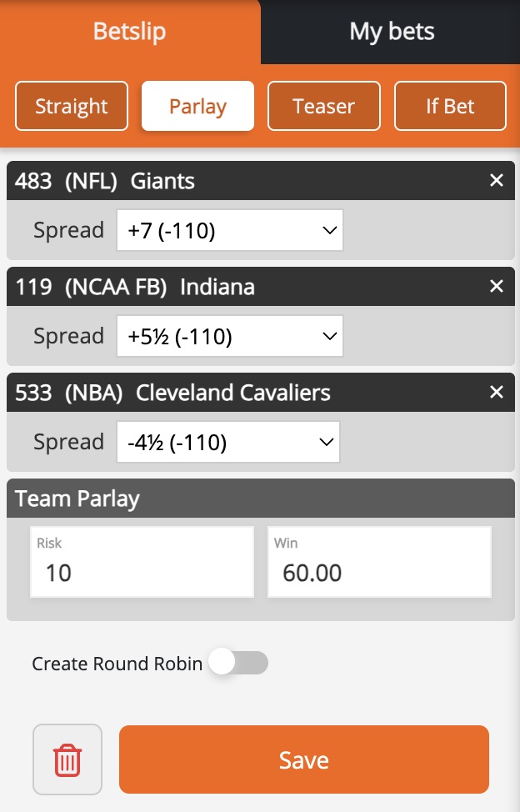Click the chevron on the Giants spread selector
Image resolution: width=520 pixels, height=812 pixels.
point(327,230)
